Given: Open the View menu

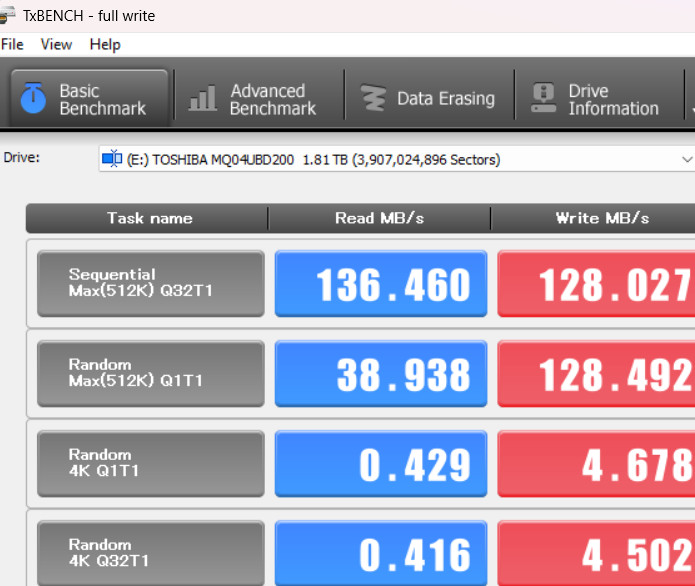Looking at the screenshot, I should (x=56, y=44).
